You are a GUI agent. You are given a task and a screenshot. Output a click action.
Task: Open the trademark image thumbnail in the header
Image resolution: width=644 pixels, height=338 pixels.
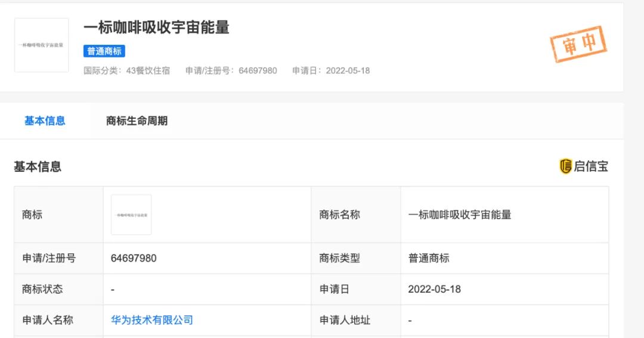click(x=42, y=45)
